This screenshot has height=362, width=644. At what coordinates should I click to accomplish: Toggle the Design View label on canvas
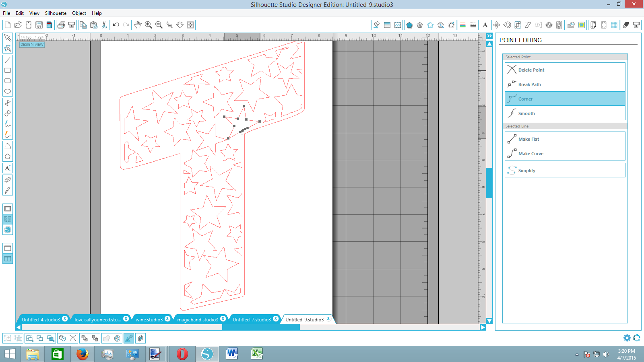pyautogui.click(x=32, y=45)
